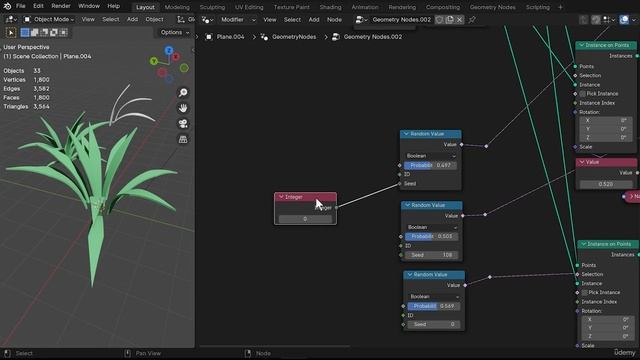The height and width of the screenshot is (360, 640).
Task: Open the Render menu
Action: point(61,6)
